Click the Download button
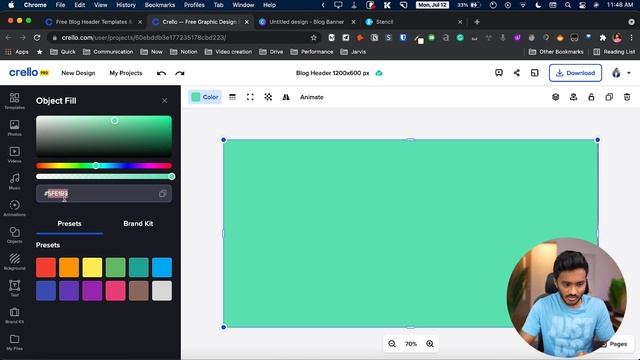The height and width of the screenshot is (360, 640). 576,73
